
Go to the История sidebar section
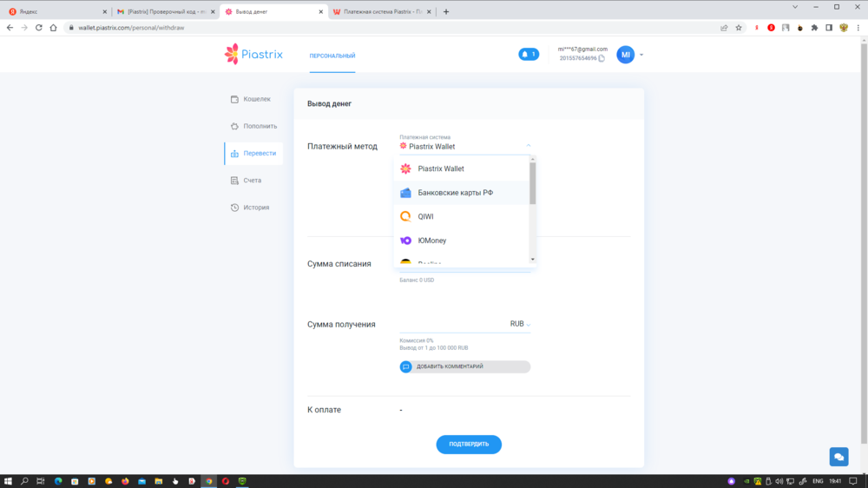[x=256, y=208]
